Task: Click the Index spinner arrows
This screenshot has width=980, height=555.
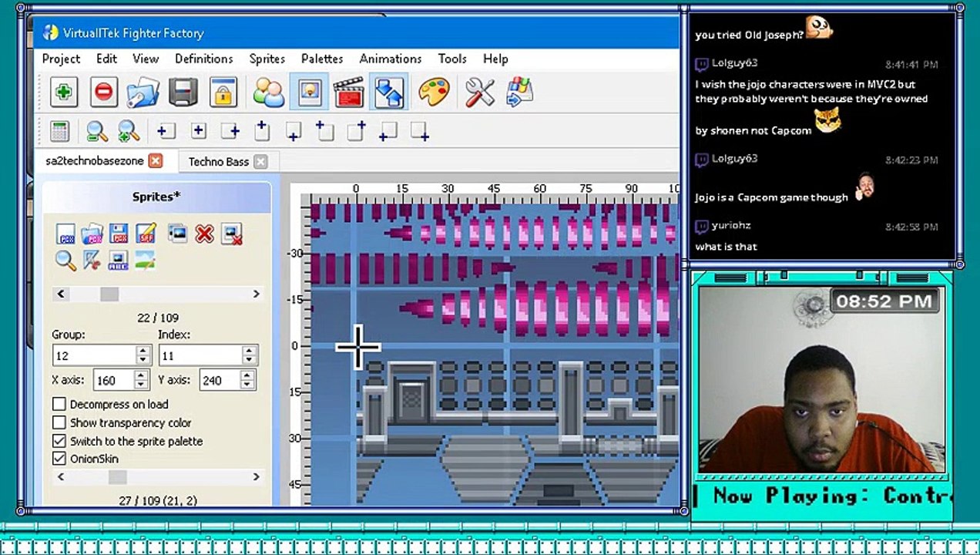Action: 248,355
